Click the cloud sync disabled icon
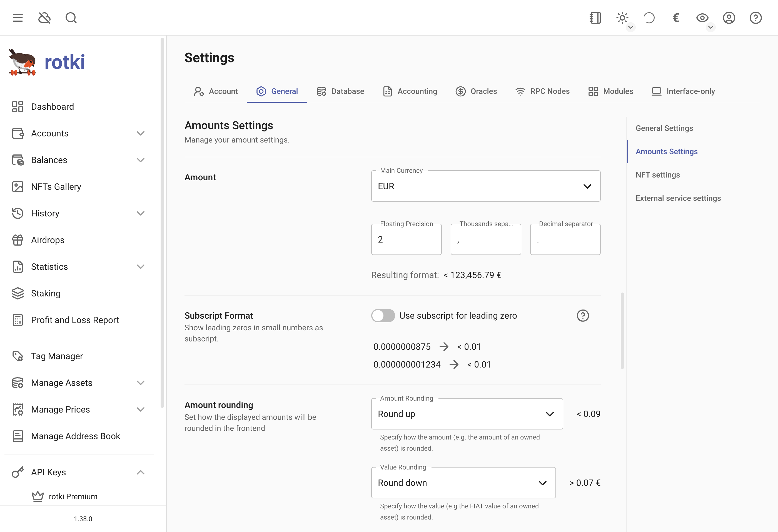 click(x=44, y=18)
